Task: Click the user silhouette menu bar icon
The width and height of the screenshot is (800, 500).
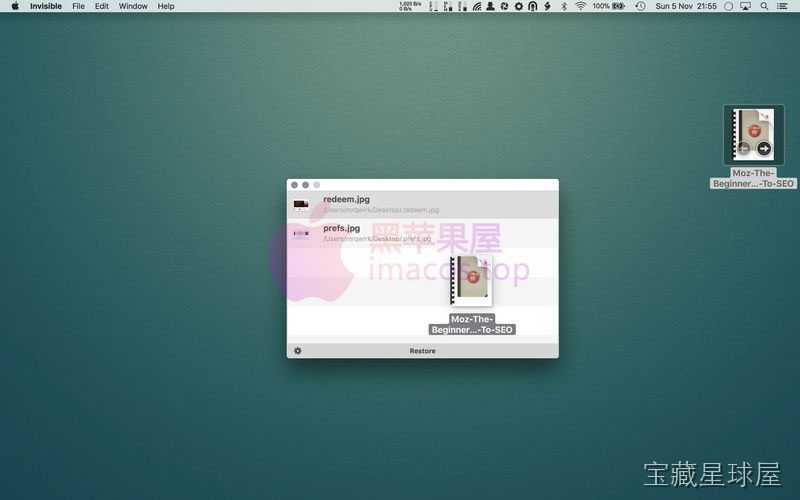Action: 490,6
